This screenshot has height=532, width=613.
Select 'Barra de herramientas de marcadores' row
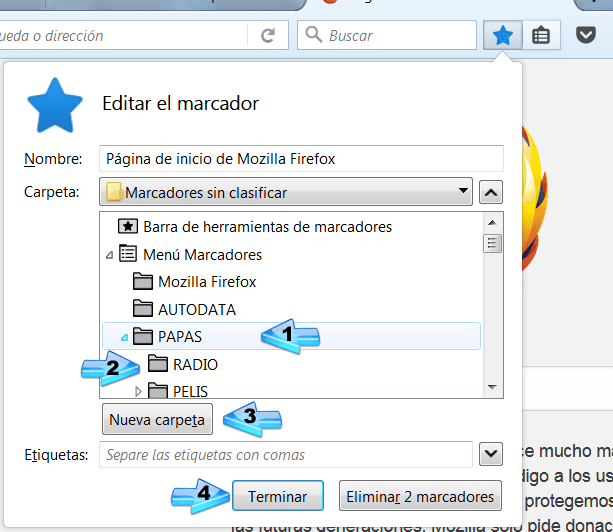(x=291, y=227)
